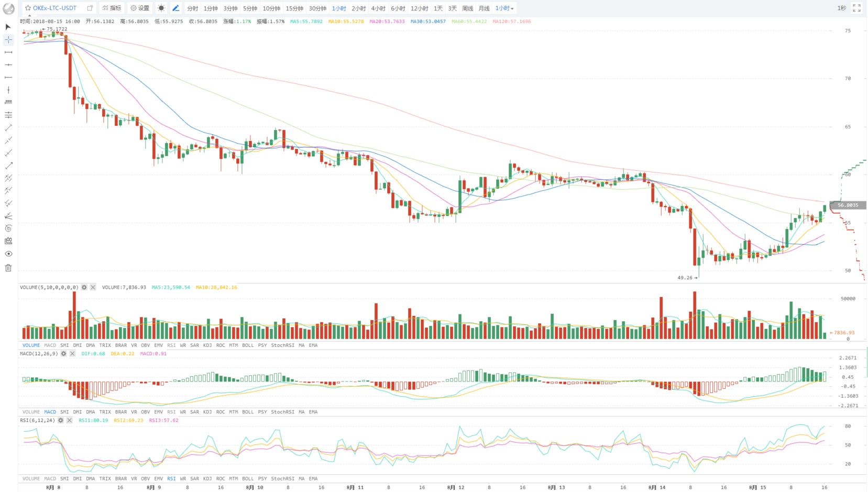Viewport: 868px width, 492px height.
Task: Open RSI indicator settings gear
Action: tap(61, 420)
